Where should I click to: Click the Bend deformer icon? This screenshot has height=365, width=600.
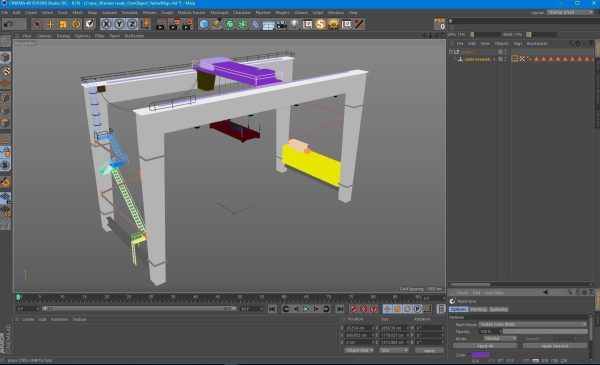tap(256, 24)
